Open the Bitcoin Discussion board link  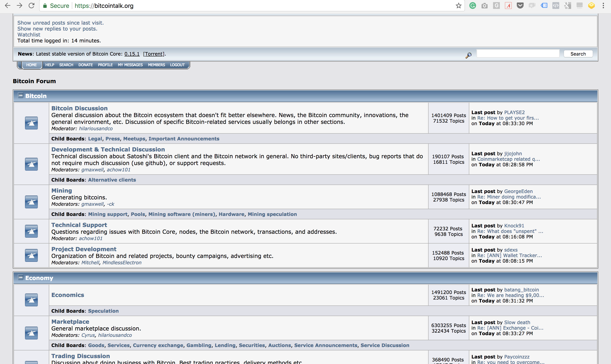80,108
